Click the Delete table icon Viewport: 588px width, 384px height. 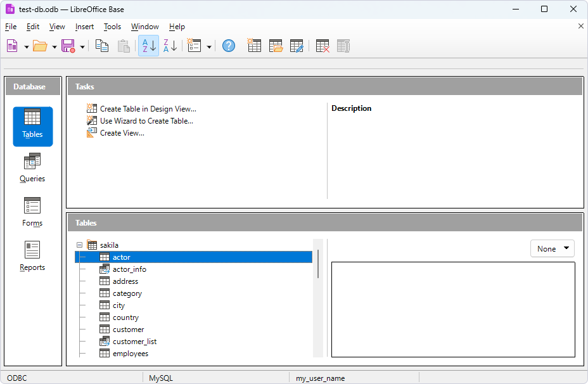coord(323,46)
